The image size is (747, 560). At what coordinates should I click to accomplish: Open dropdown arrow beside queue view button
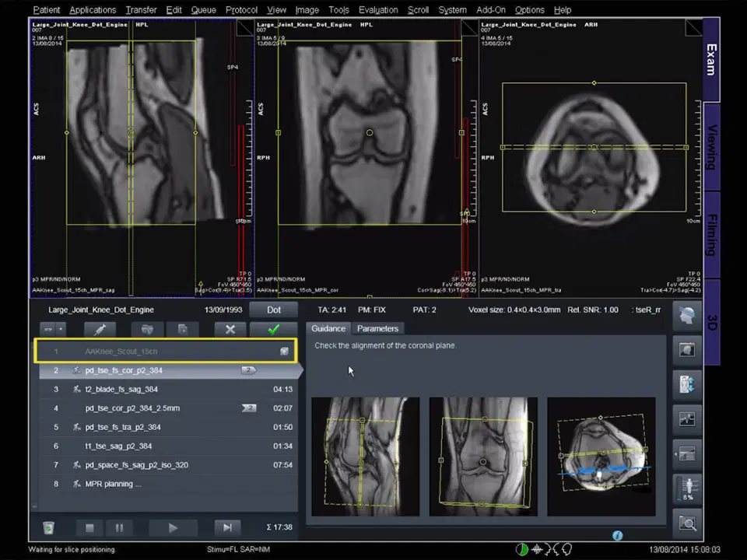(61, 330)
